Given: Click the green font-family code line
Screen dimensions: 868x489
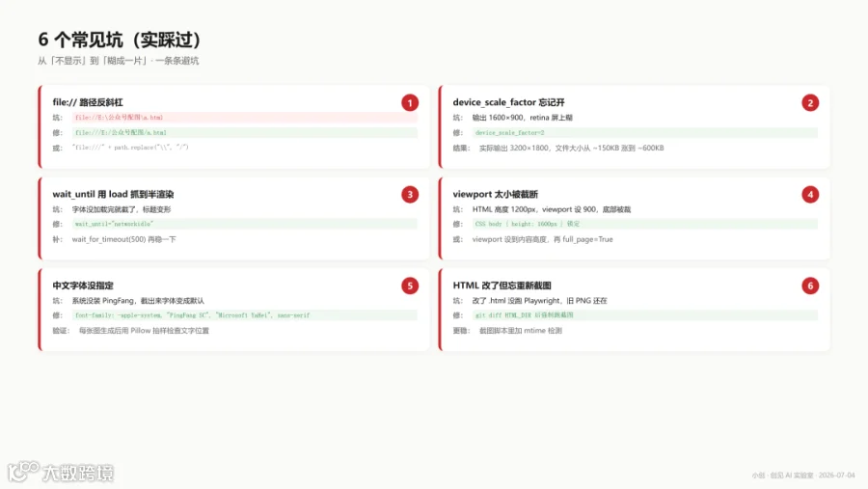Looking at the screenshot, I should pos(245,315).
